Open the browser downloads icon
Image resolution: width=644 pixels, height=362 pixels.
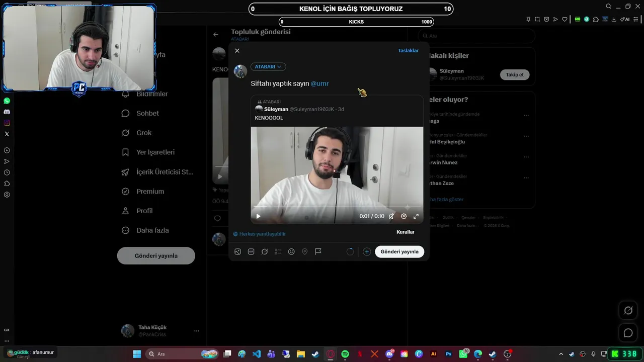pos(613,19)
